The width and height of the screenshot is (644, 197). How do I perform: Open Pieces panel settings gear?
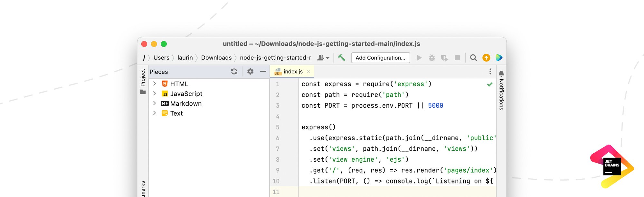tap(250, 72)
